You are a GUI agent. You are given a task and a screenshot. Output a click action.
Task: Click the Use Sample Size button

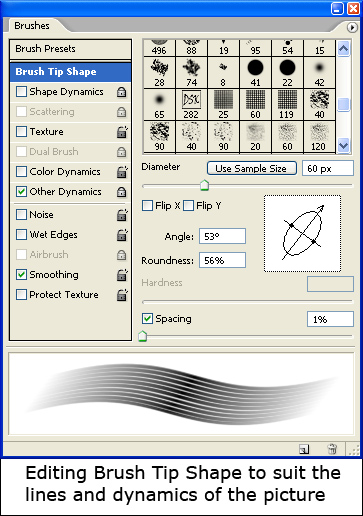[252, 168]
